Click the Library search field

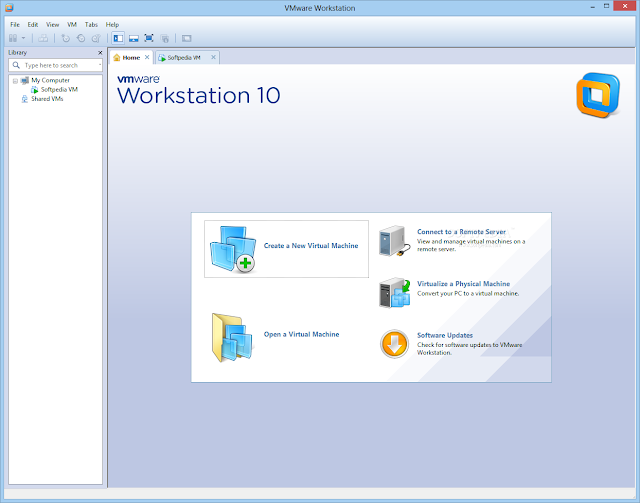(x=56, y=65)
